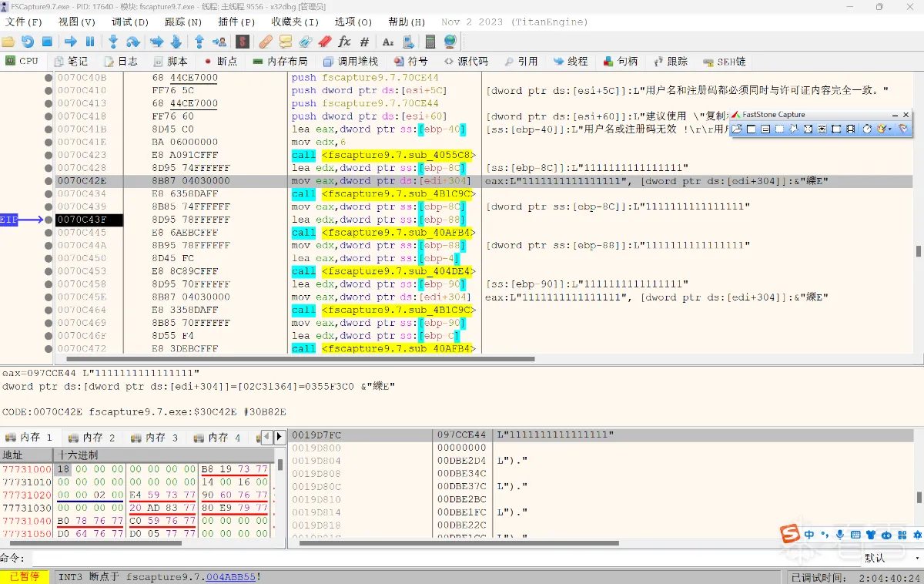924x584 pixels.
Task: Click the fx Functions toolbar icon
Action: pyautogui.click(x=344, y=42)
